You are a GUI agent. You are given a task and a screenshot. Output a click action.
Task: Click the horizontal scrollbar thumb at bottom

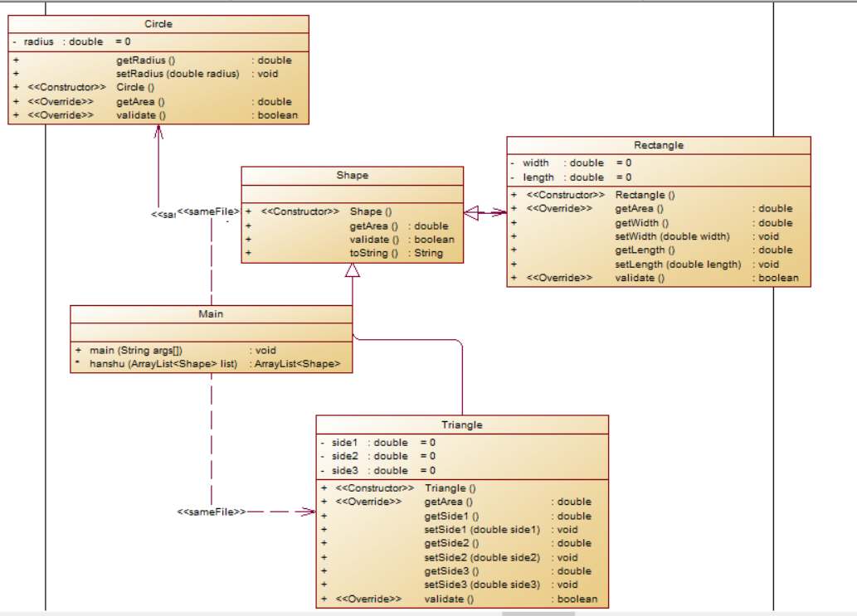(x=538, y=614)
